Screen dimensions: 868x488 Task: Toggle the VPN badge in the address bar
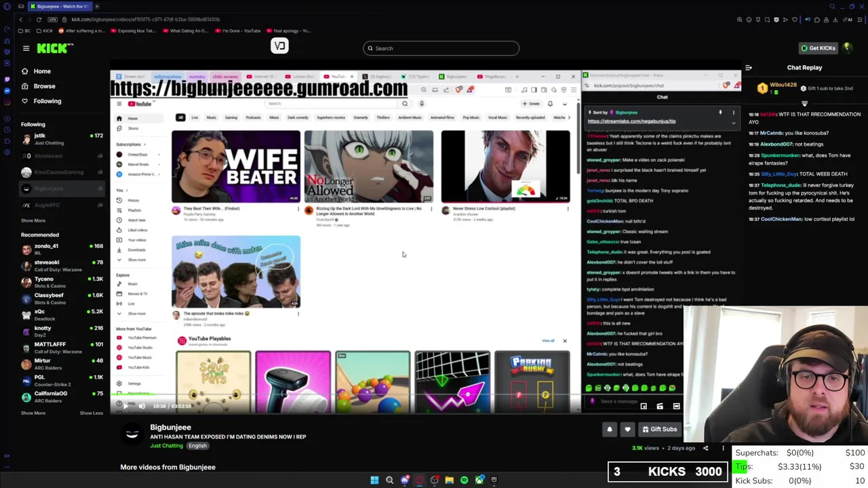(x=52, y=20)
